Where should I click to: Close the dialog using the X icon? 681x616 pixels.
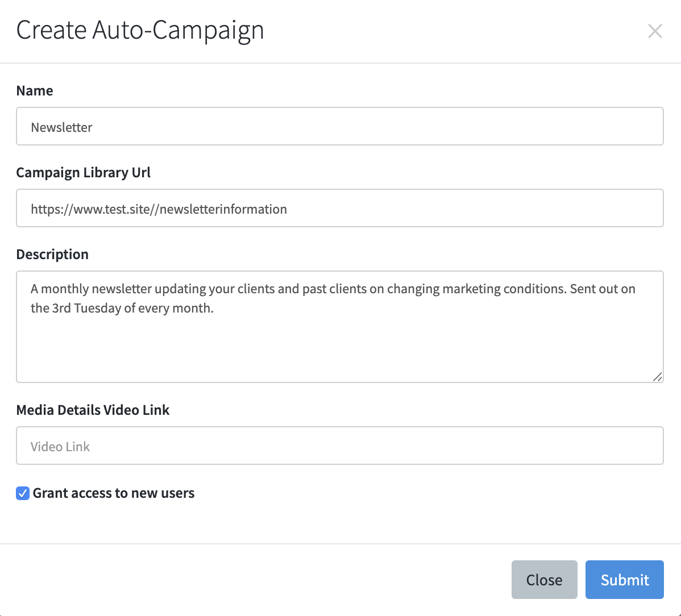(655, 31)
